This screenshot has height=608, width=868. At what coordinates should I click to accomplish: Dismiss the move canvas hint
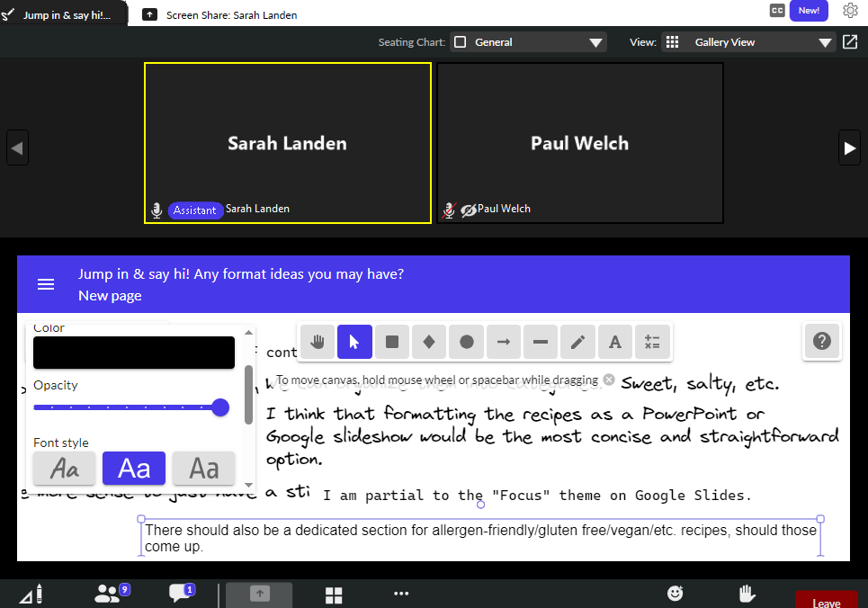pos(609,380)
